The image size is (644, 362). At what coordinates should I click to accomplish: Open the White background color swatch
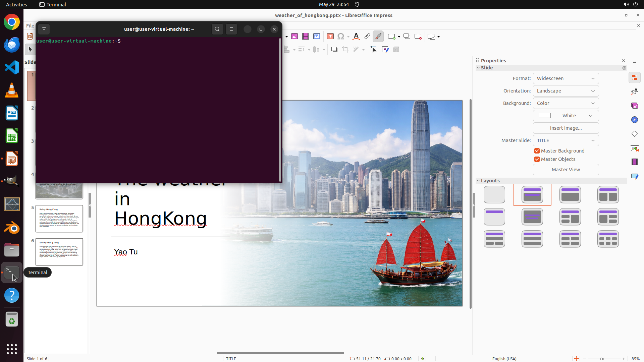[566, 116]
